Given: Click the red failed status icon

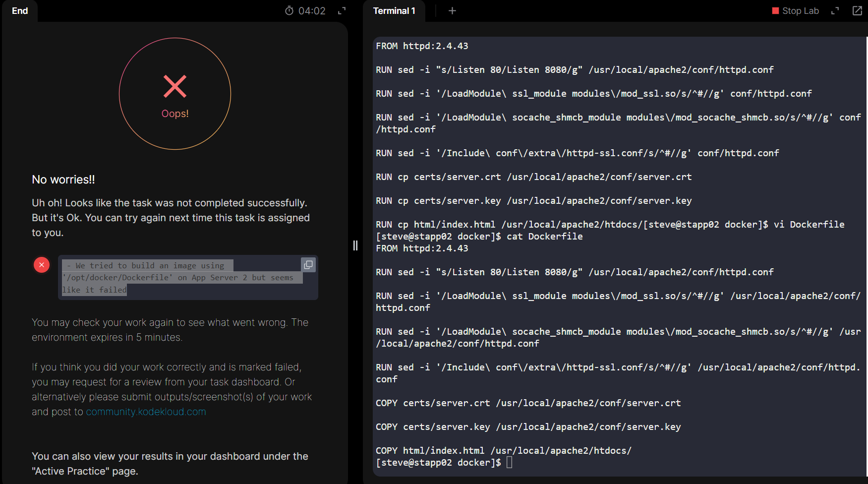Looking at the screenshot, I should coord(42,265).
